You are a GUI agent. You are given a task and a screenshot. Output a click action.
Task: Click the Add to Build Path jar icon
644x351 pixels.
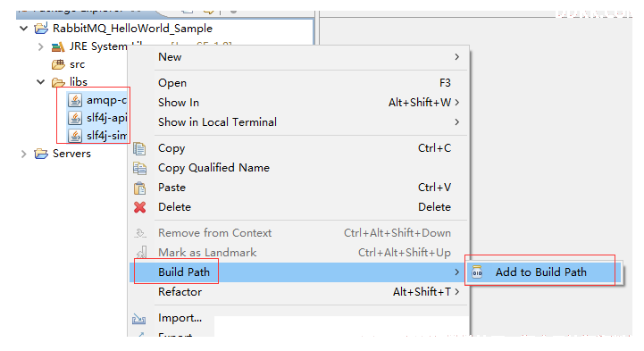(477, 272)
